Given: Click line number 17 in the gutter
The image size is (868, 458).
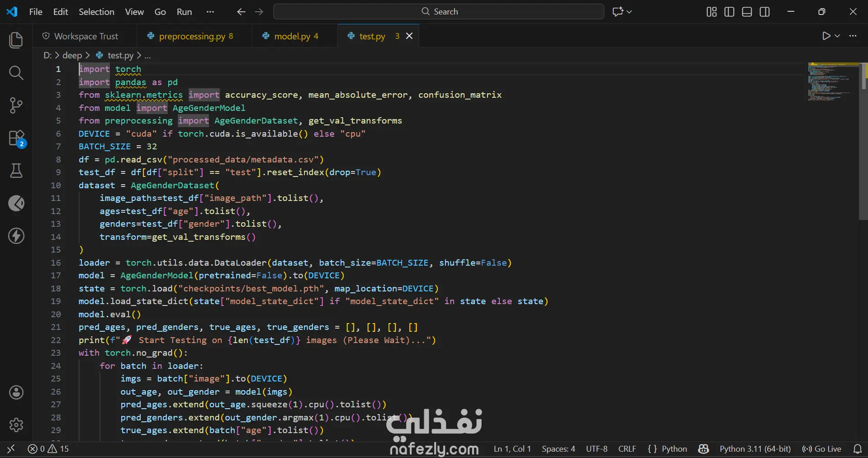Looking at the screenshot, I should [56, 276].
